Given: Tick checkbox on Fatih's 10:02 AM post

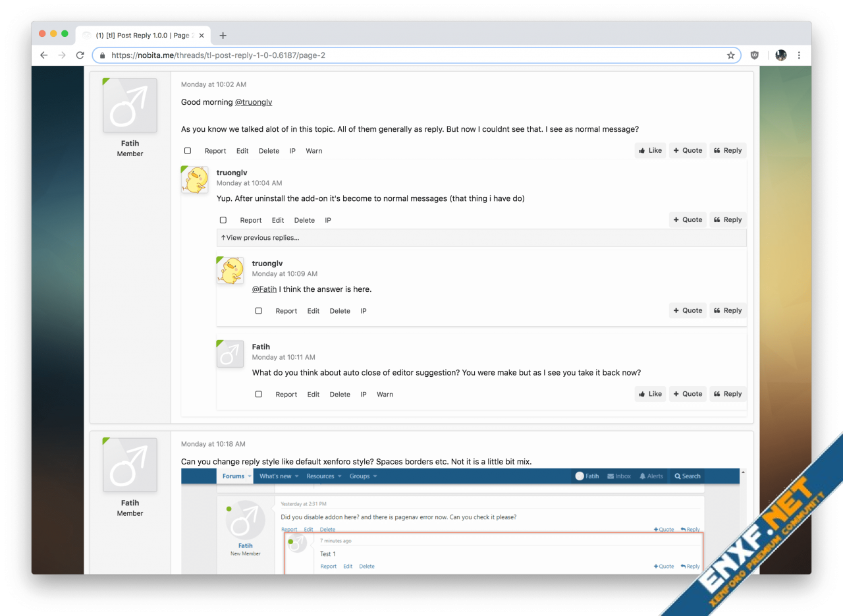Looking at the screenshot, I should coord(188,151).
